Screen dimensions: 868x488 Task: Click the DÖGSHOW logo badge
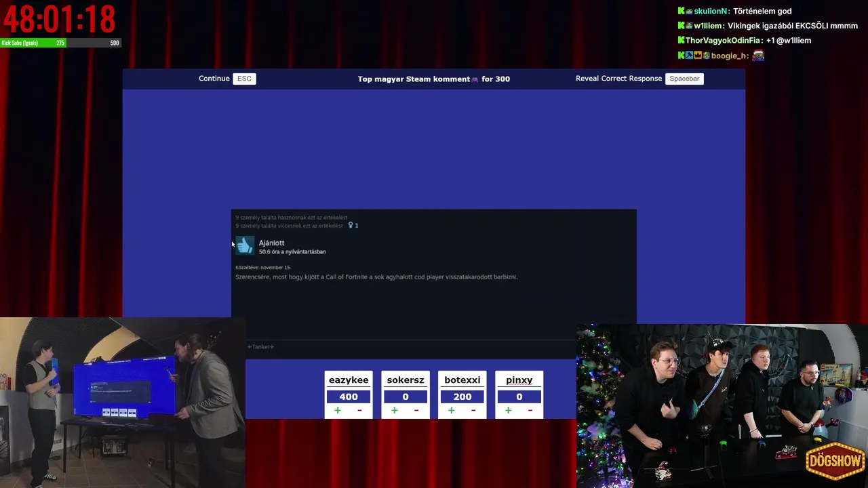tap(835, 461)
